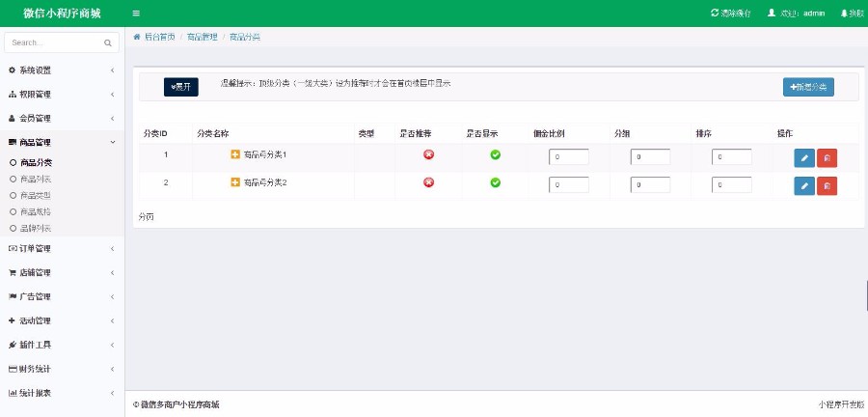Edit category row 1 with pencil icon
868x417 pixels.
(x=804, y=158)
